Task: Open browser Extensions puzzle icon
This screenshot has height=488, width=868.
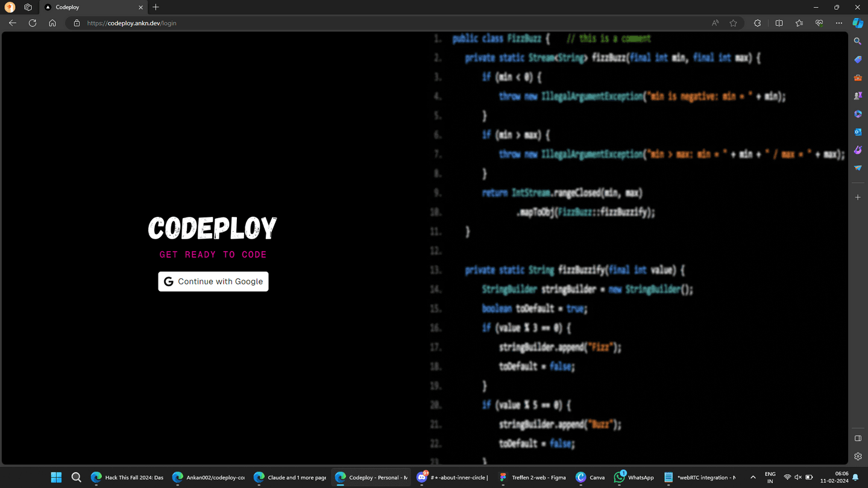Action: (758, 23)
